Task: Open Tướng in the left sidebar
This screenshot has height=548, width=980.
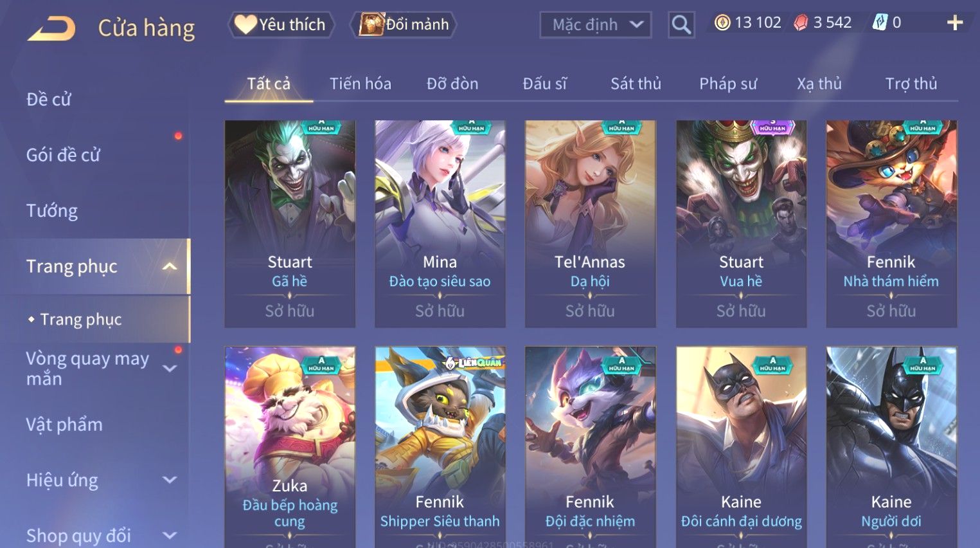Action: click(x=52, y=211)
